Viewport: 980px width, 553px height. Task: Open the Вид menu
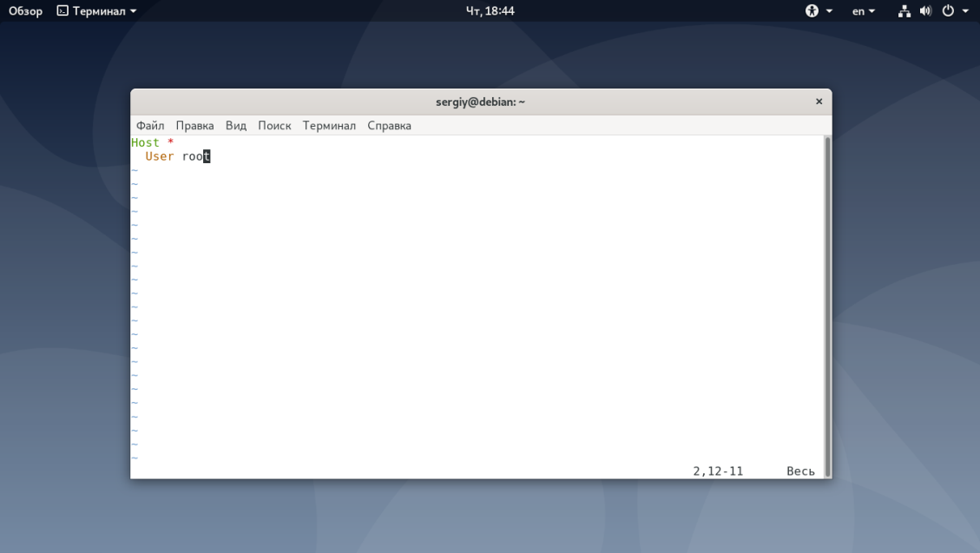235,126
